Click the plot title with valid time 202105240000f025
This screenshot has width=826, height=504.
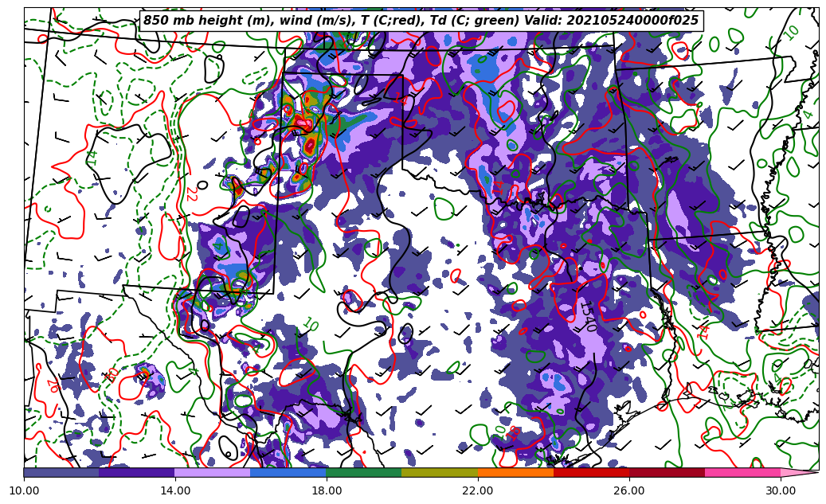pos(421,21)
